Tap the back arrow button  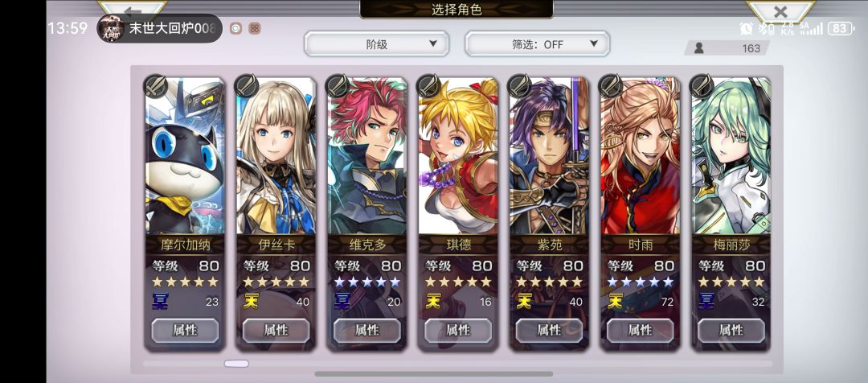click(x=133, y=10)
